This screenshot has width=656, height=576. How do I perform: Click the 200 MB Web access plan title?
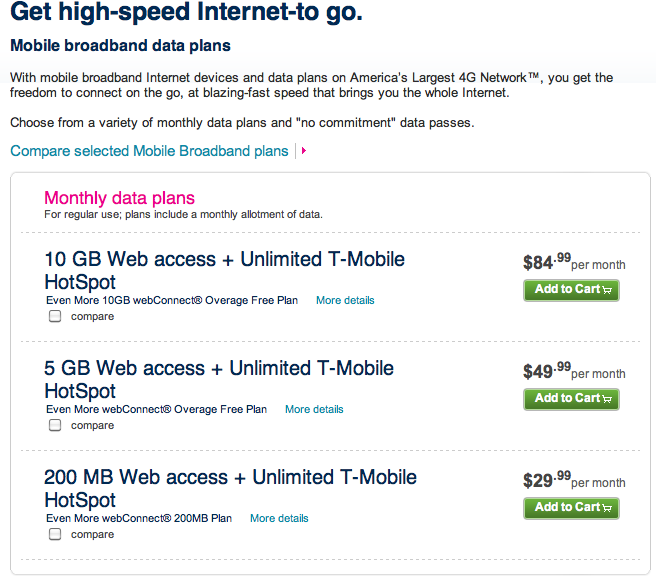[x=230, y=488]
